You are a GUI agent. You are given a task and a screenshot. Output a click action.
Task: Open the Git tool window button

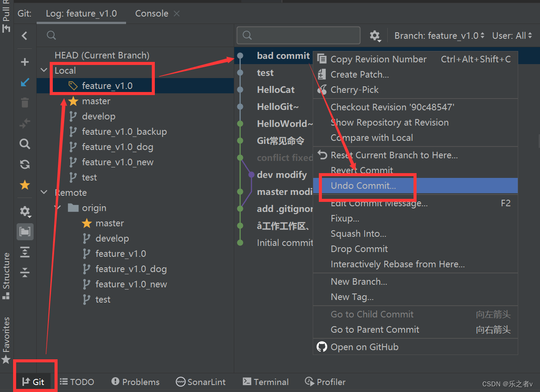tap(34, 382)
